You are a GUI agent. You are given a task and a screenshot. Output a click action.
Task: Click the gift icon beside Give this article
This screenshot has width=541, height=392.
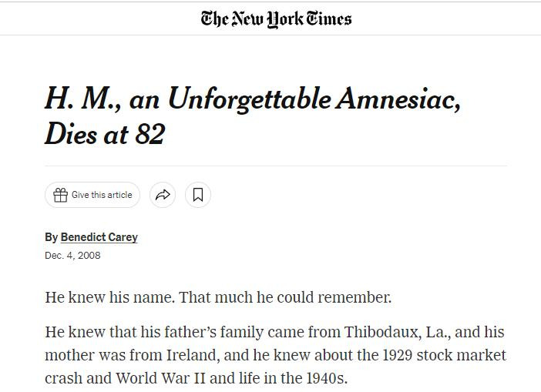[60, 195]
